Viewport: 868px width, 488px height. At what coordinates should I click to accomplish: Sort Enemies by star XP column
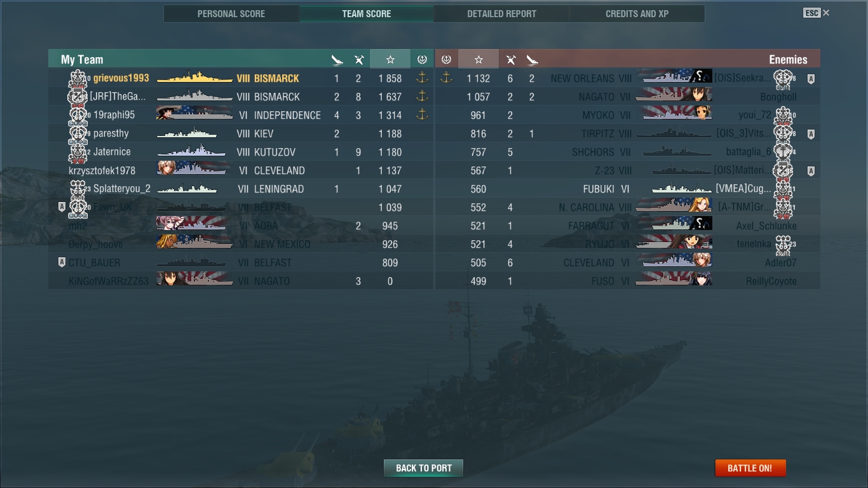(x=478, y=60)
